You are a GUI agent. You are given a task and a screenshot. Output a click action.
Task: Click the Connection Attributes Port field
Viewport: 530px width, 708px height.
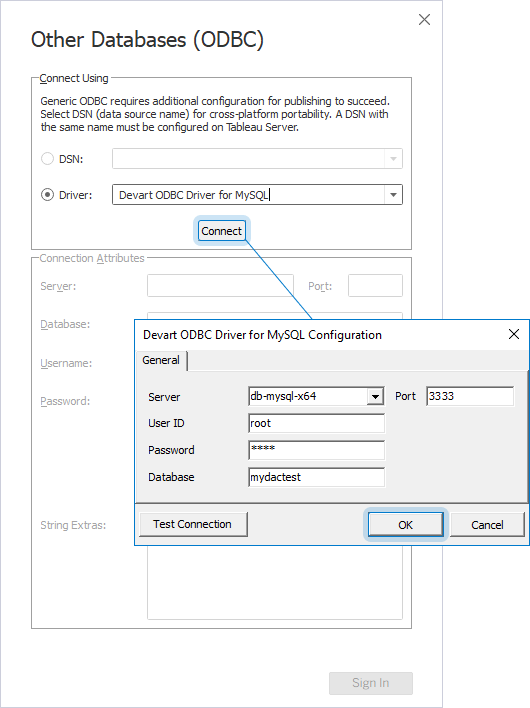coord(375,286)
